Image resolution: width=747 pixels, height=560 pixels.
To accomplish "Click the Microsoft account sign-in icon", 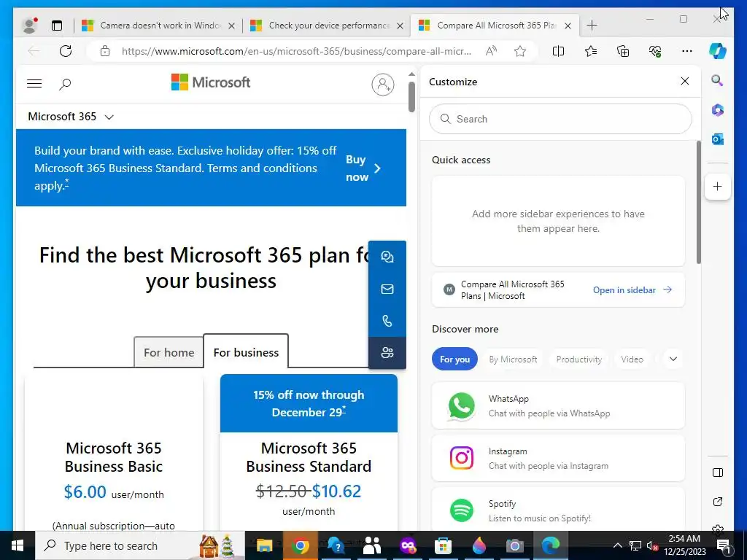I will point(383,85).
